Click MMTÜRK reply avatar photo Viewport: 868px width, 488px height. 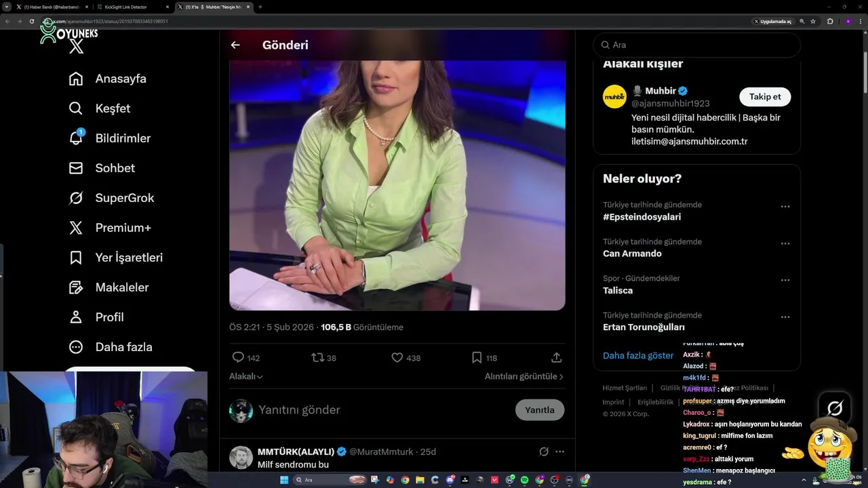click(241, 457)
